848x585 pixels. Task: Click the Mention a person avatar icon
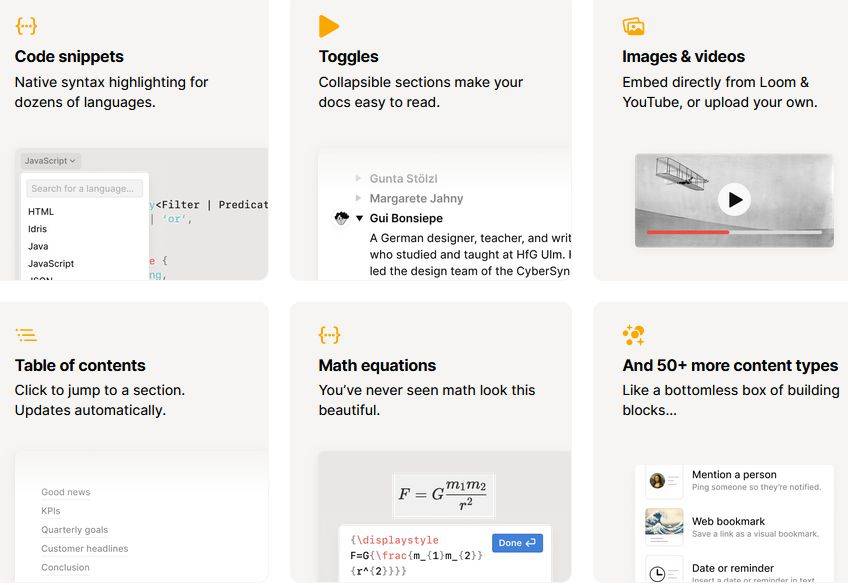click(x=657, y=481)
